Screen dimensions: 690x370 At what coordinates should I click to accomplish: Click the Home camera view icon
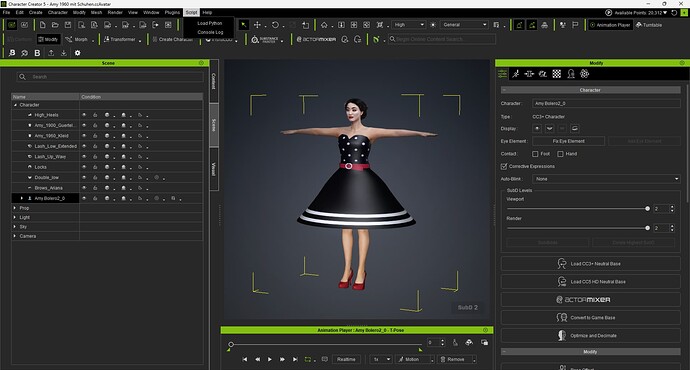(324, 25)
